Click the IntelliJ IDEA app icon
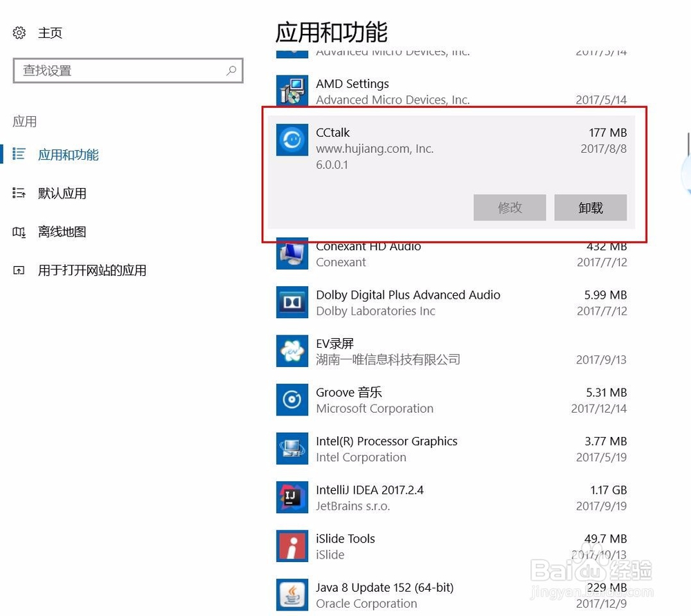This screenshot has height=616, width=691. 292,497
